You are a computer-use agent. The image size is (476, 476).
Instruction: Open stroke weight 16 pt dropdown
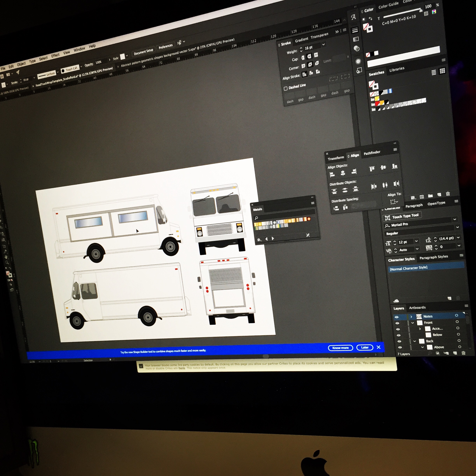click(324, 44)
